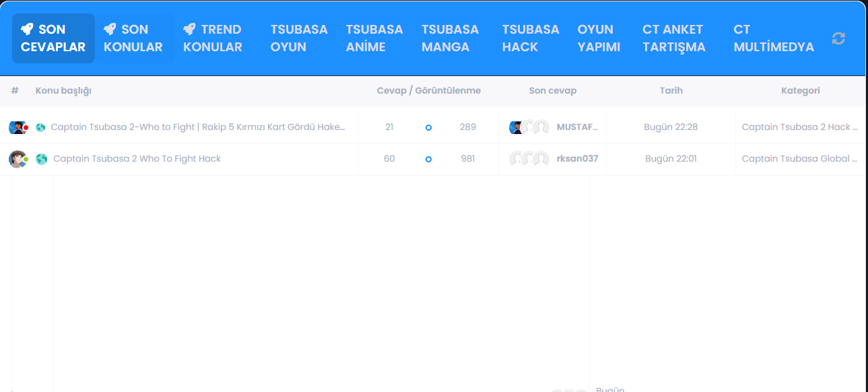Click the date Bugün 22:28
The height and width of the screenshot is (392, 868).
pyautogui.click(x=671, y=127)
